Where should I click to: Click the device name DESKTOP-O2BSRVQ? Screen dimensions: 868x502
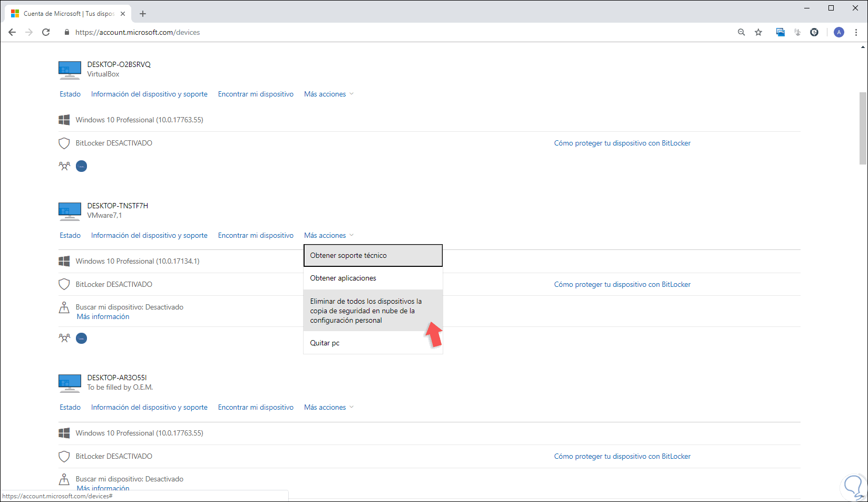[119, 64]
